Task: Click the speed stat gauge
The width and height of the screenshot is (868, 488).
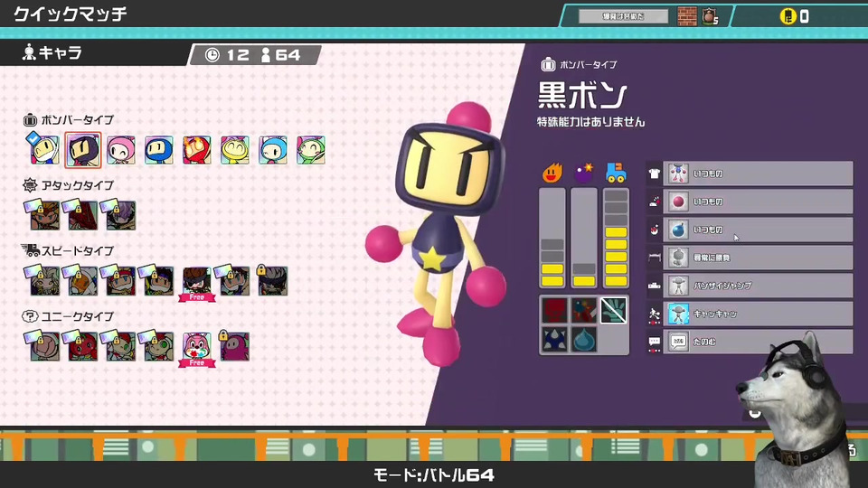Action: click(616, 238)
